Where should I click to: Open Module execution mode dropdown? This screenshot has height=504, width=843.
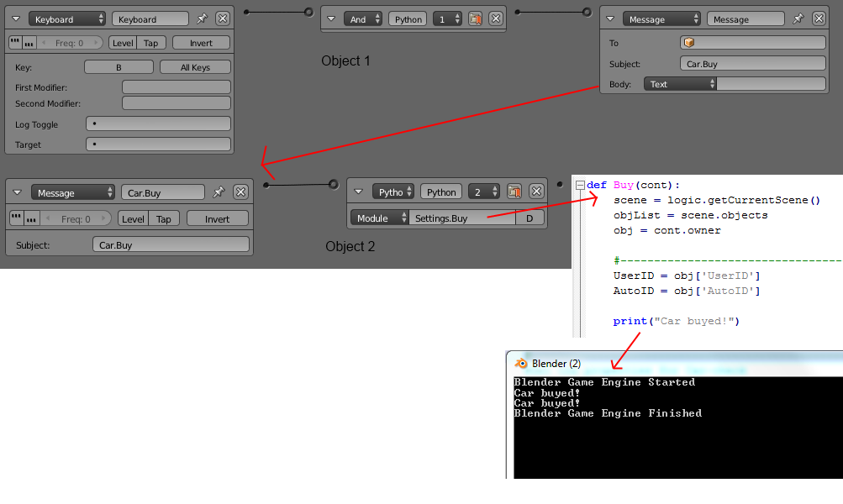click(380, 218)
